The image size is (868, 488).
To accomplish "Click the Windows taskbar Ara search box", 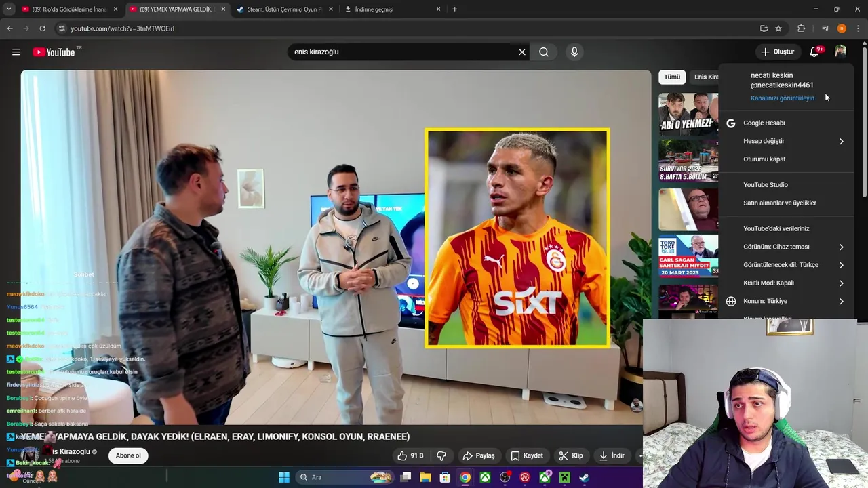I will pos(346,477).
